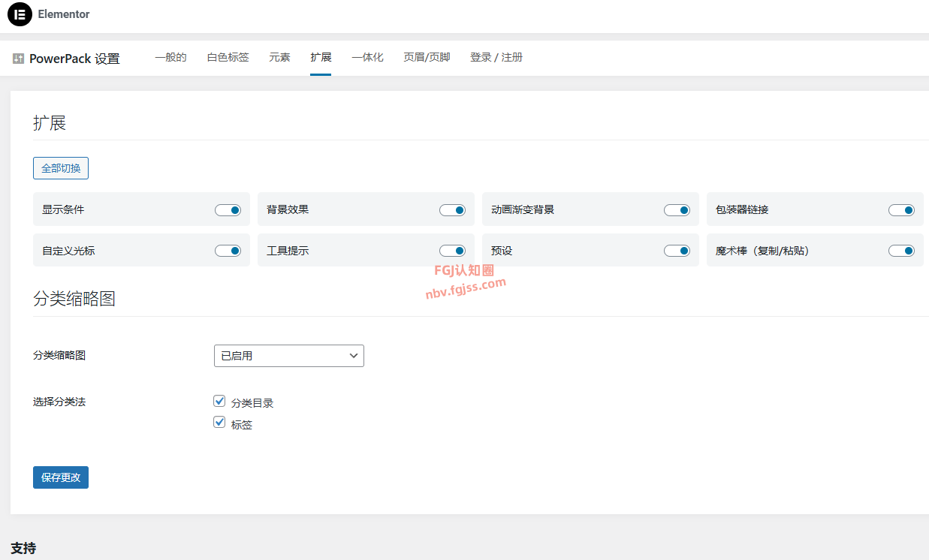Toggle the 显示条件 extension switch
This screenshot has width=929, height=560.
[x=228, y=210]
